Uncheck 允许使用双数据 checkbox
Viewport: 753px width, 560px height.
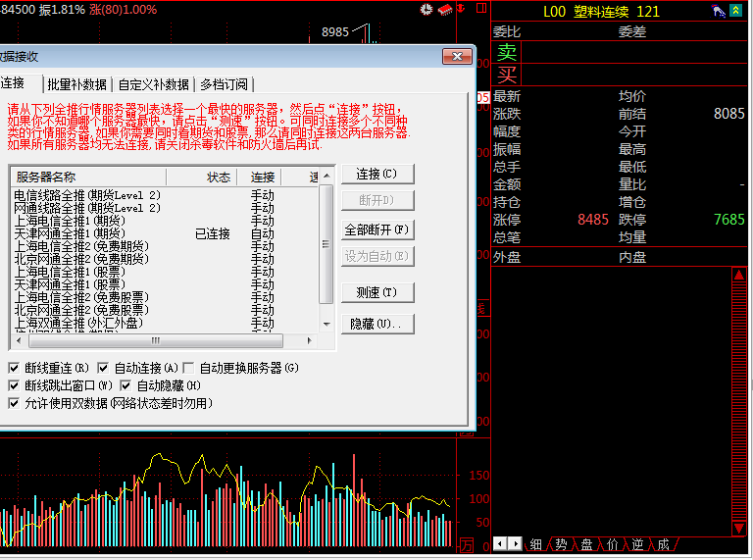[14, 403]
